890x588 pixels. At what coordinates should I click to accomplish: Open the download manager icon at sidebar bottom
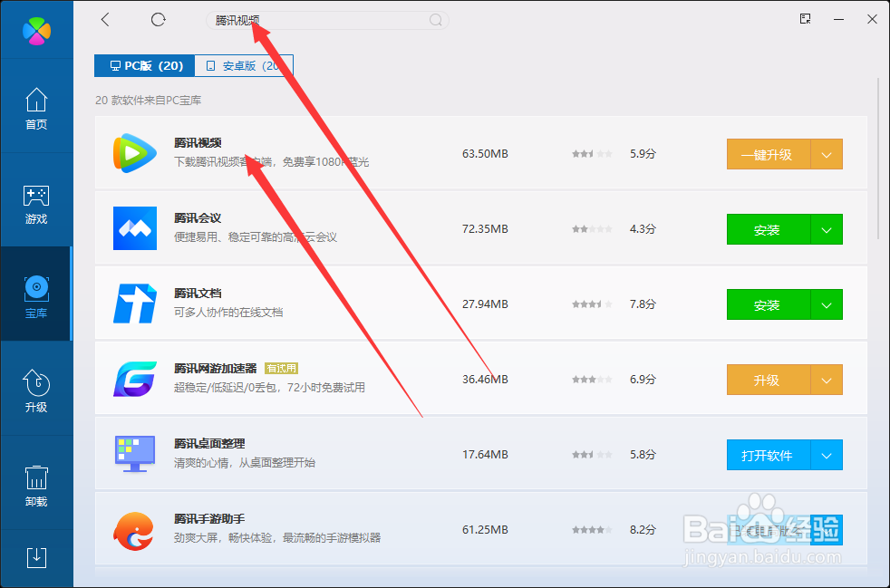[37, 557]
